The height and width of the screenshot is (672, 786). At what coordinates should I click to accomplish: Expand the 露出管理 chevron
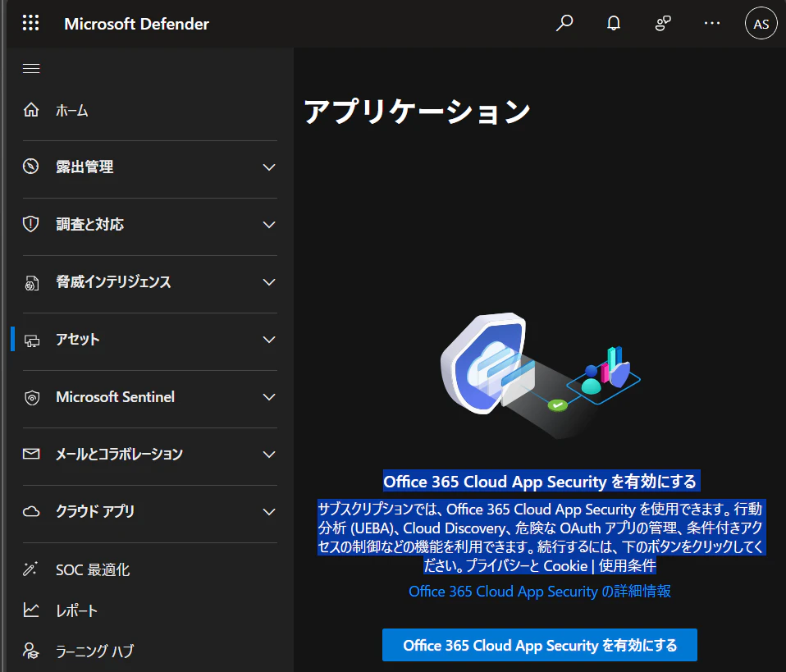click(x=269, y=167)
